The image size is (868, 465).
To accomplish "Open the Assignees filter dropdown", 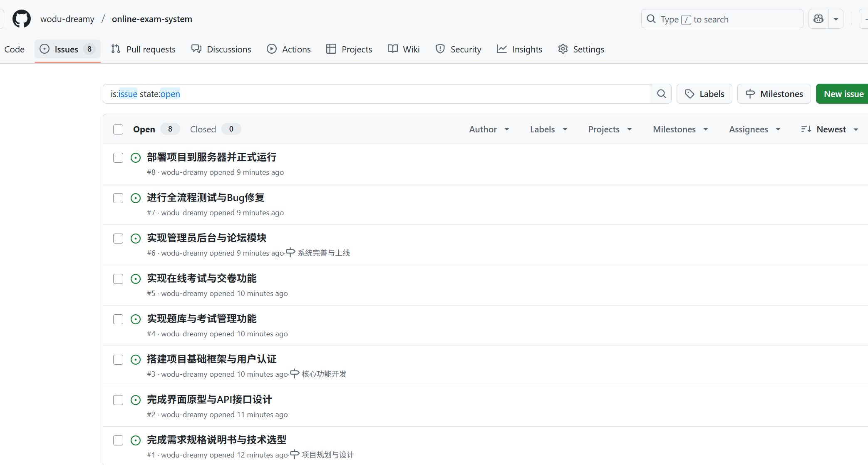I will (754, 129).
